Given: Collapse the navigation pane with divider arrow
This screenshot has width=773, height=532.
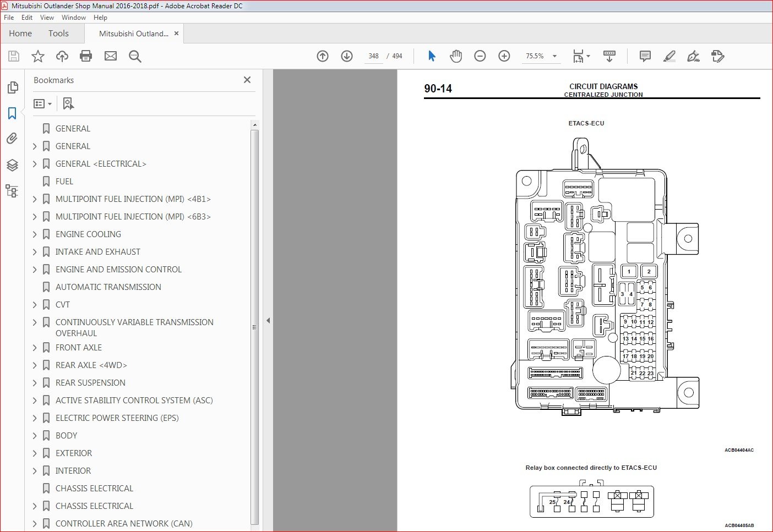Looking at the screenshot, I should tap(268, 320).
